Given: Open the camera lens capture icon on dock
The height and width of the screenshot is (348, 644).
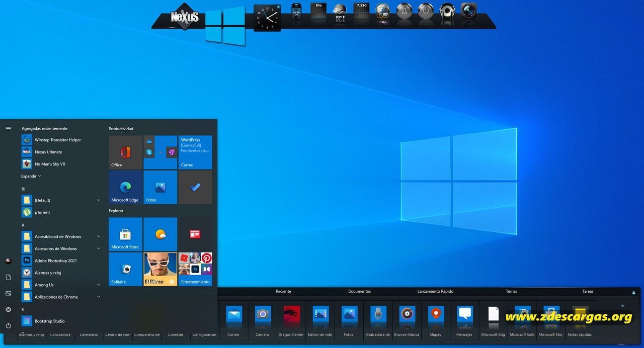Looking at the screenshot, I should click(468, 11).
